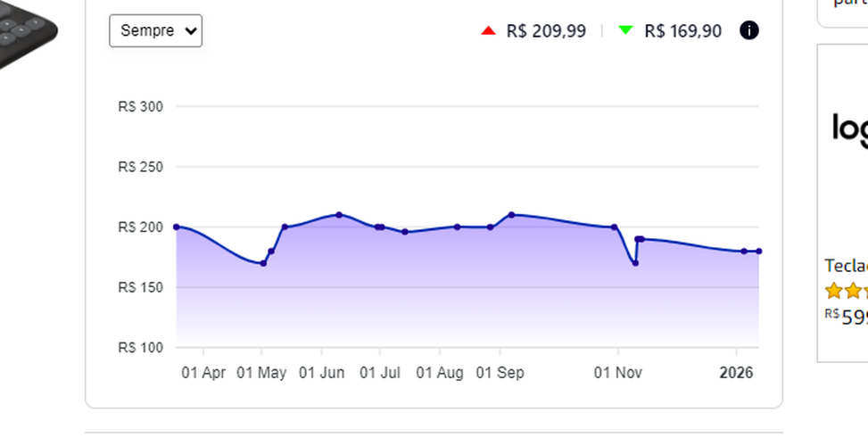Click the data point after 01 Aug
Screen dimensions: 868x446
[x=458, y=227]
